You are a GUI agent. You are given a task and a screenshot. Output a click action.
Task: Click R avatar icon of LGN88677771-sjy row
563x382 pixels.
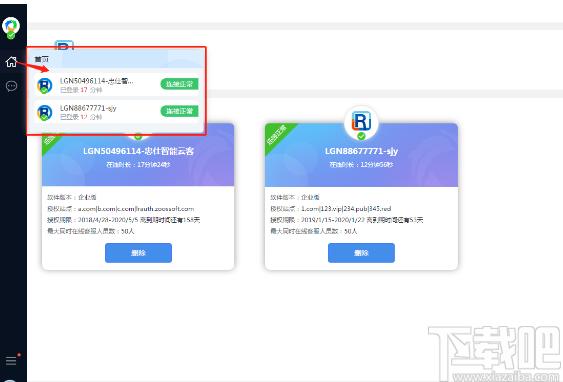[45, 112]
